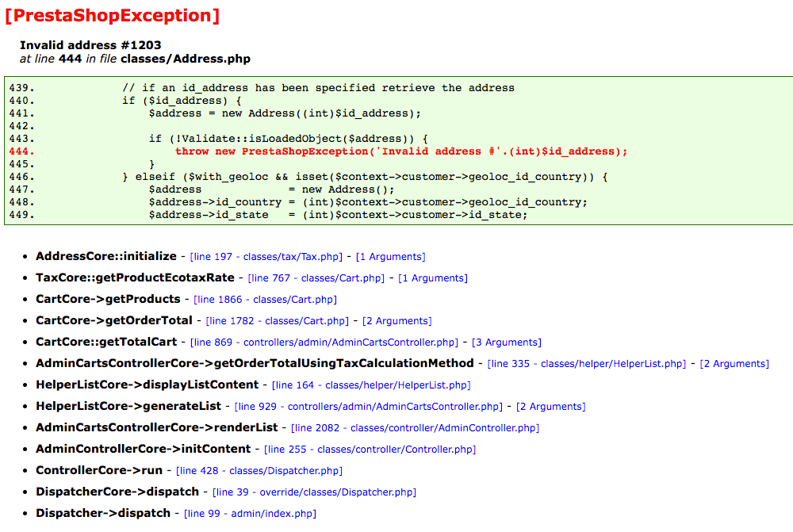The image size is (793, 532).
Task: Click the DispatcherCore->dispatch stack entry
Action: coord(117,492)
